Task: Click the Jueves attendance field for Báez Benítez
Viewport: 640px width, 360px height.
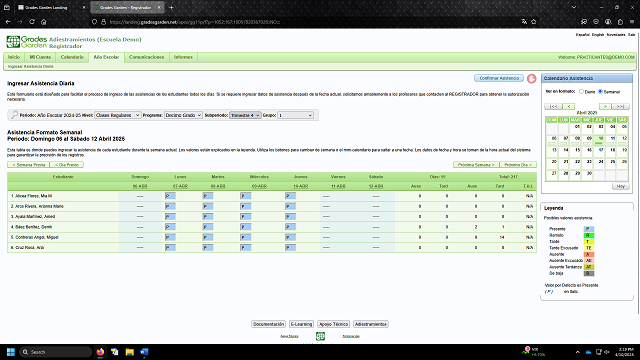Action: [290, 227]
